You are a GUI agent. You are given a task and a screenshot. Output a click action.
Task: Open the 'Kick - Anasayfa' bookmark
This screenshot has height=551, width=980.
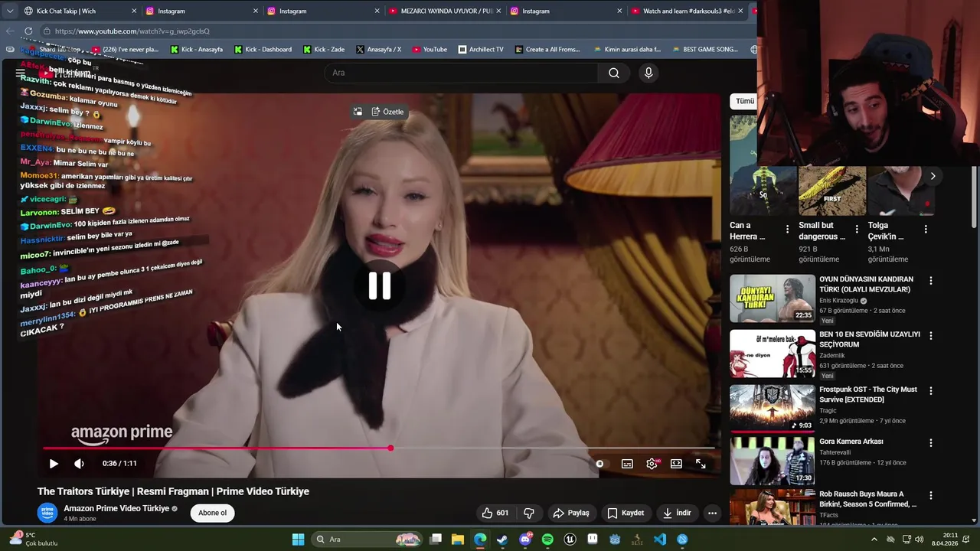point(196,50)
